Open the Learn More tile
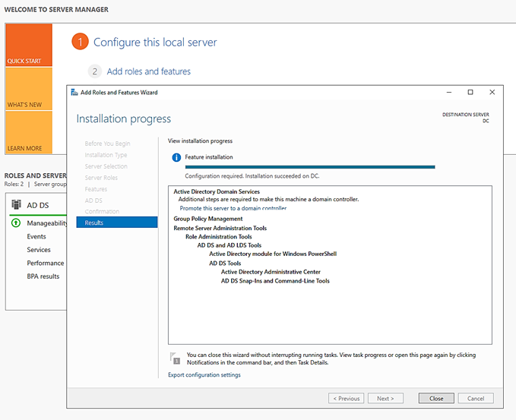Image resolution: width=516 pixels, height=420 pixels. pos(29,132)
